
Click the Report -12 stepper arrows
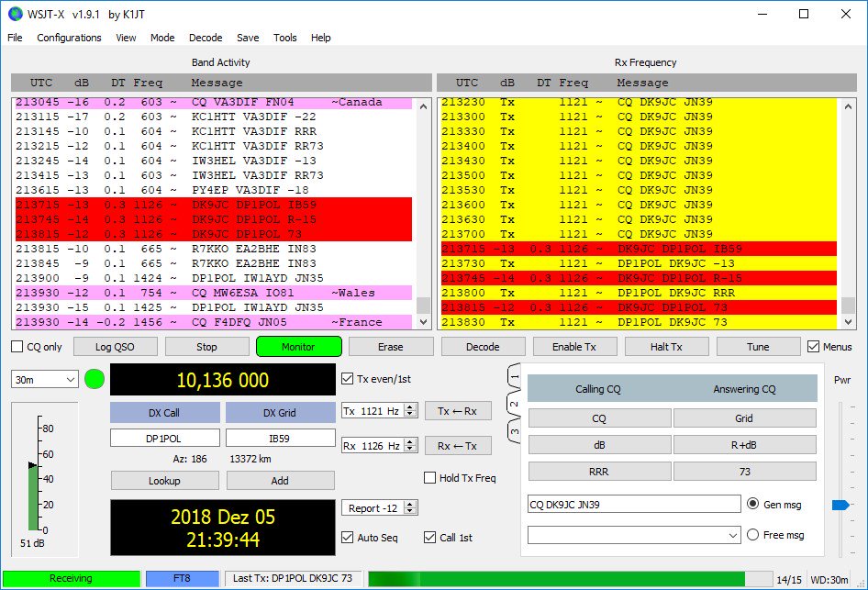pos(410,507)
